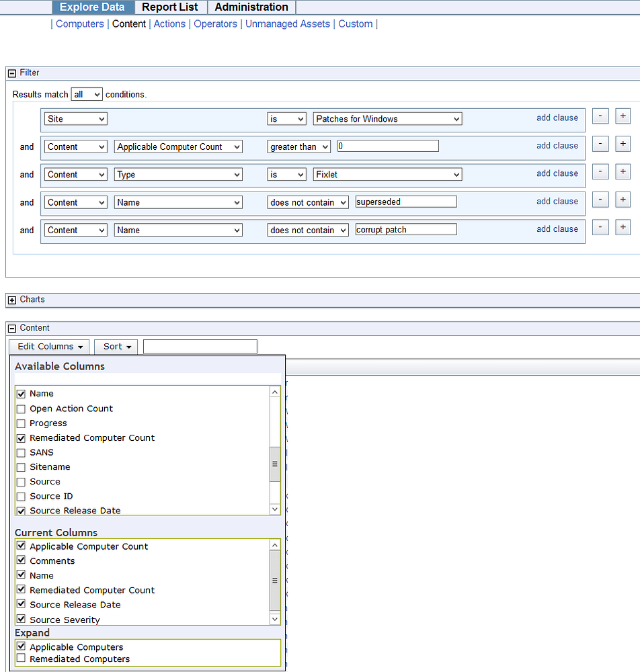Collapse the Filter panel
640x672 pixels.
11,73
